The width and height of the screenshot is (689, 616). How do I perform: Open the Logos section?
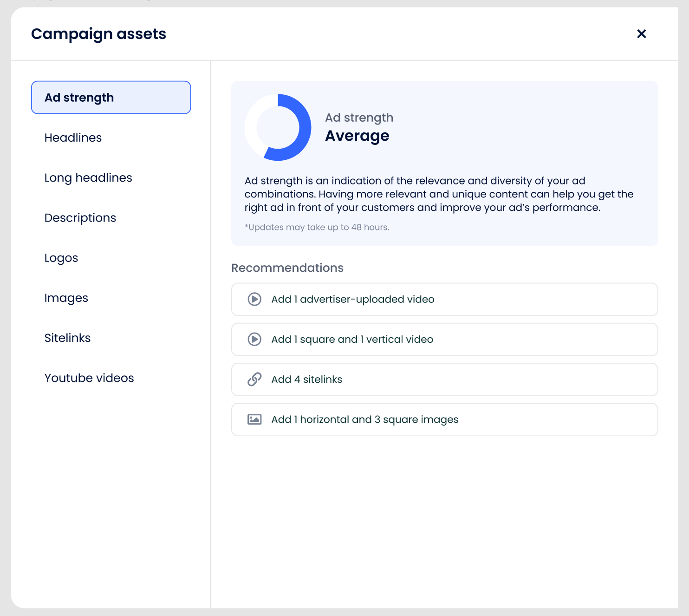(61, 258)
